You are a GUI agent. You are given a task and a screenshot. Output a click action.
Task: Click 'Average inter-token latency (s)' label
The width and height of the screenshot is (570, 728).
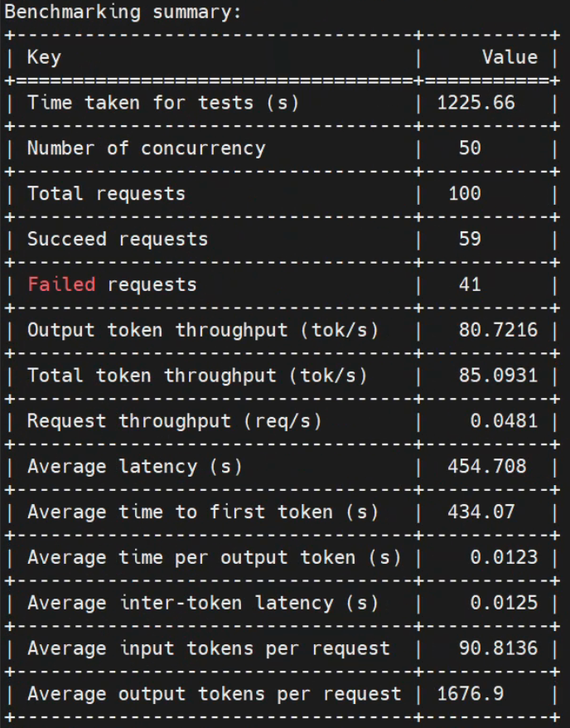pyautogui.click(x=203, y=603)
